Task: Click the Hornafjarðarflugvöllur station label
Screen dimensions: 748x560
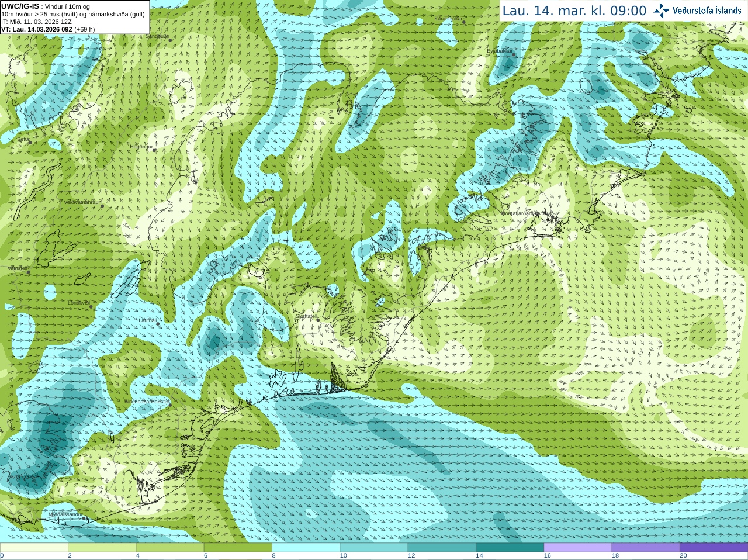Action: coord(526,213)
